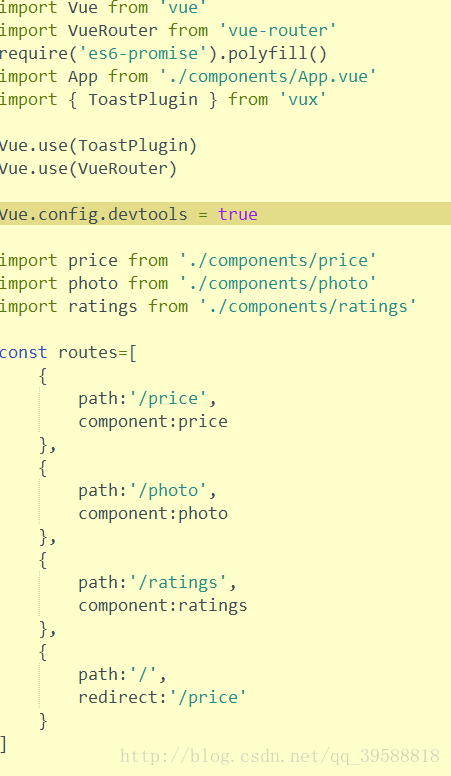This screenshot has height=776, width=451.
Task: Click Vue.config.devtools in the highlighted line
Action: point(94,215)
